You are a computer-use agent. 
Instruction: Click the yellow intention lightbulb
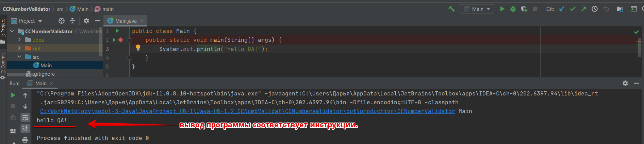pyautogui.click(x=138, y=48)
